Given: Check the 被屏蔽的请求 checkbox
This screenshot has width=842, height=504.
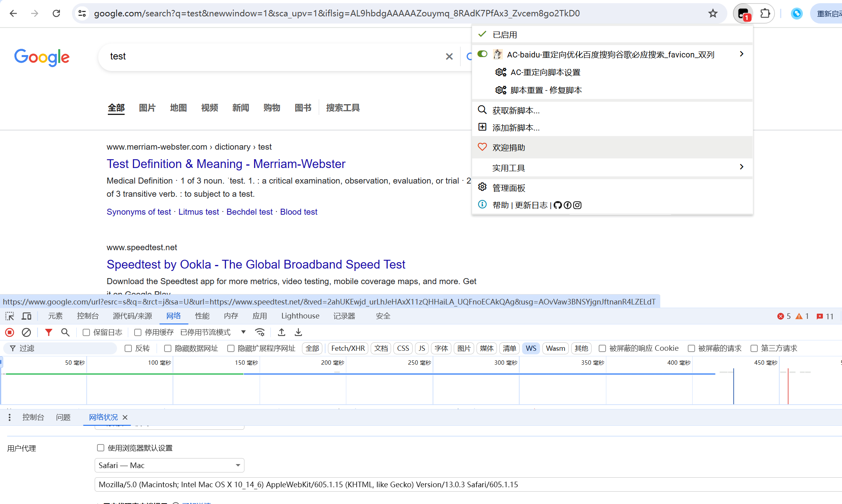Looking at the screenshot, I should coord(691,348).
